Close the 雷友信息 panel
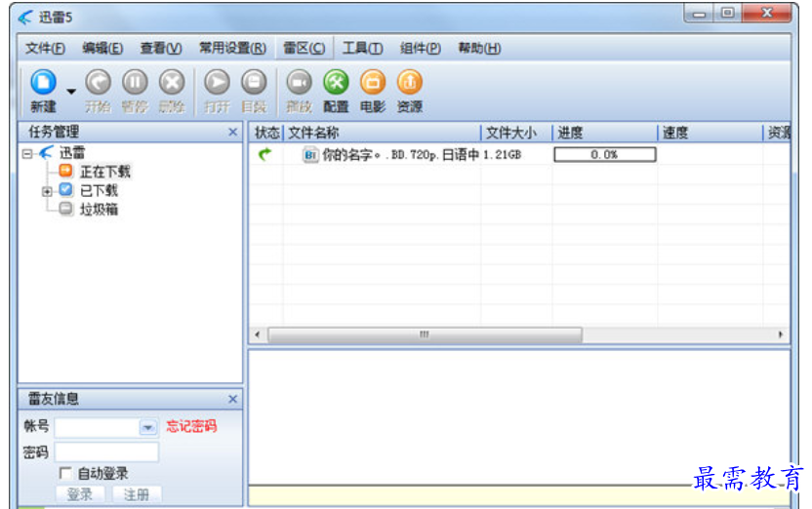The image size is (812, 509). click(233, 399)
